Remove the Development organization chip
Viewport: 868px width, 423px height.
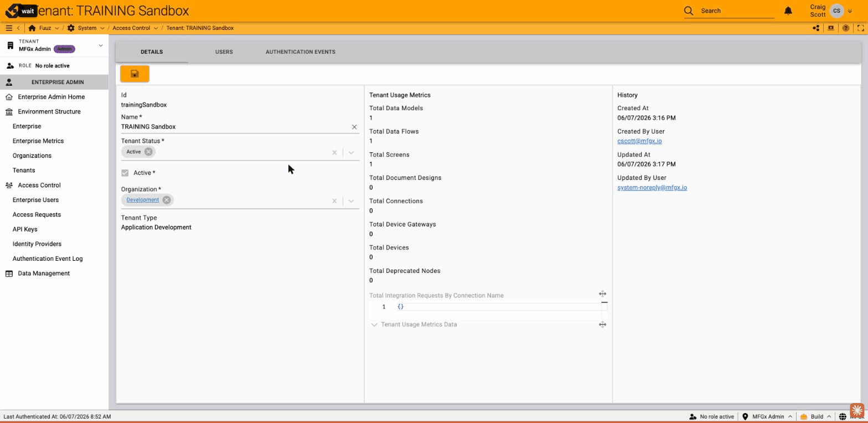(167, 200)
